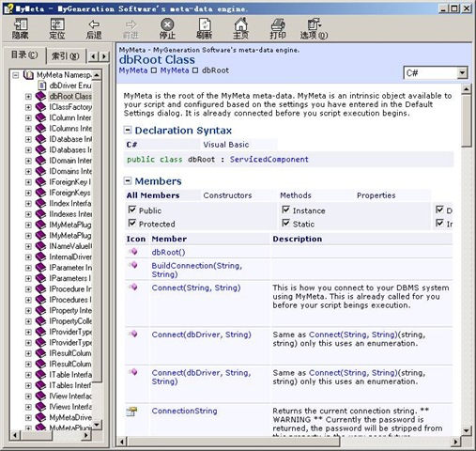Toggle the partially visible In checkbox

click(x=439, y=223)
